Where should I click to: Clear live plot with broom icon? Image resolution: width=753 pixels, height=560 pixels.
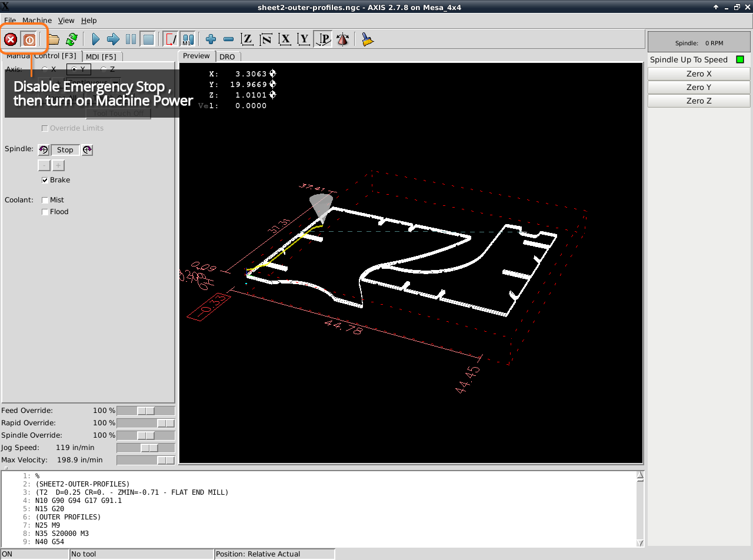(367, 39)
